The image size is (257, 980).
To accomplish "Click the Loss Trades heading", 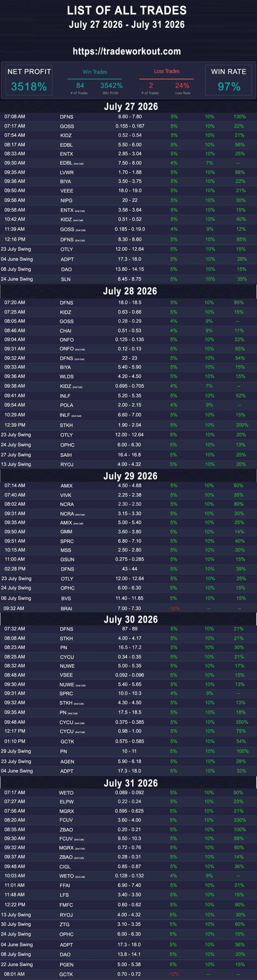I will pos(167,71).
